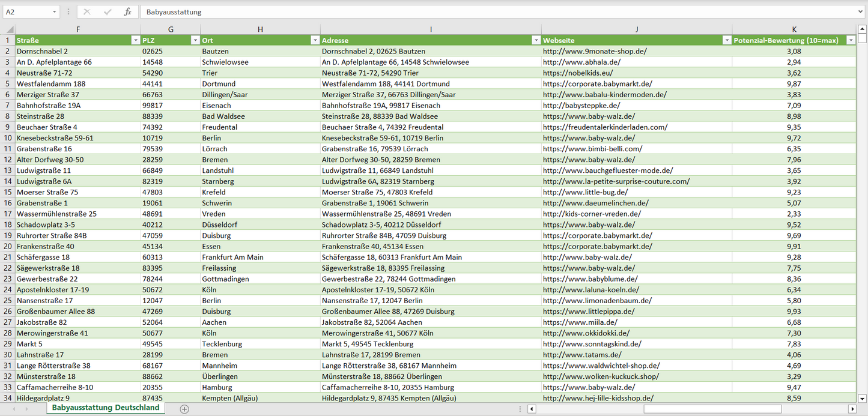
Task: Add a new sheet with plus button
Action: (x=184, y=409)
